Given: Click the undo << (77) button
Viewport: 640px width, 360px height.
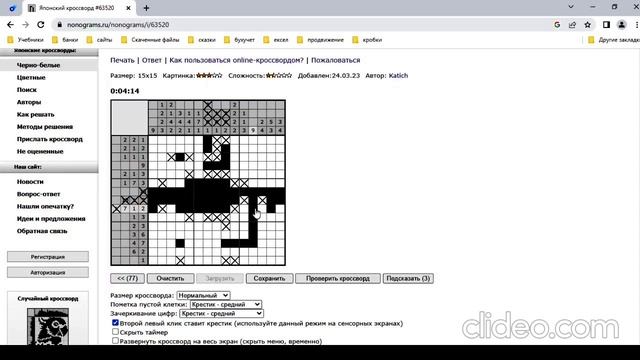Looking at the screenshot, I should [127, 278].
